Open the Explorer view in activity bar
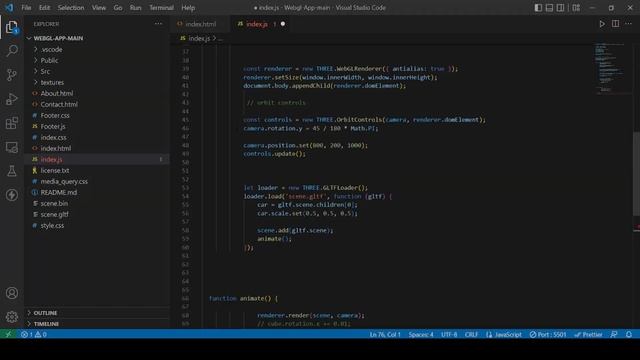 point(12,27)
